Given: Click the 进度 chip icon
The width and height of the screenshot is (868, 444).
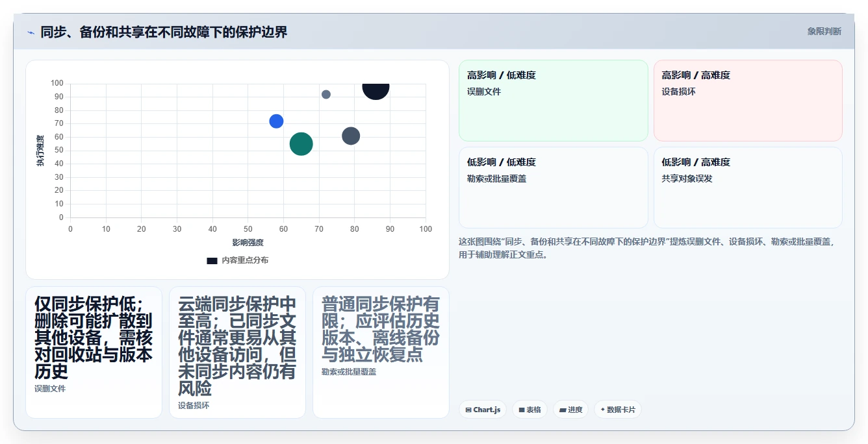Looking at the screenshot, I should click(x=563, y=410).
